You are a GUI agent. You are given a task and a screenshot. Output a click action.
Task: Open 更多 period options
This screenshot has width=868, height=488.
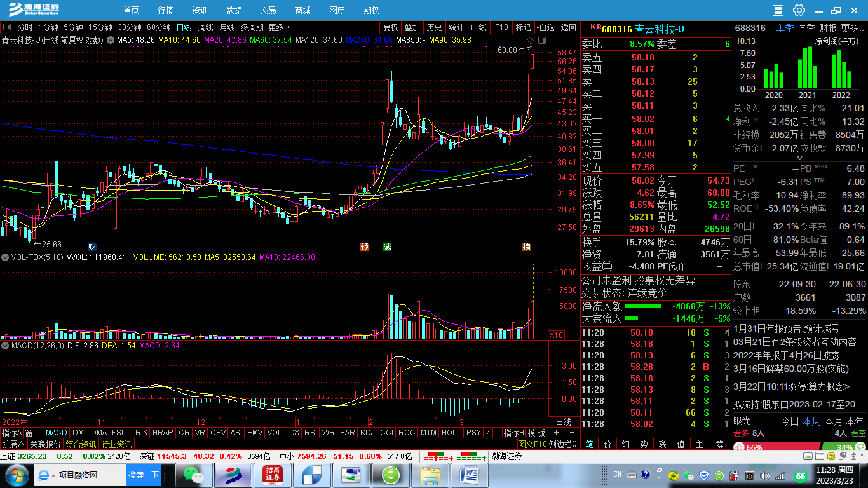click(x=279, y=27)
